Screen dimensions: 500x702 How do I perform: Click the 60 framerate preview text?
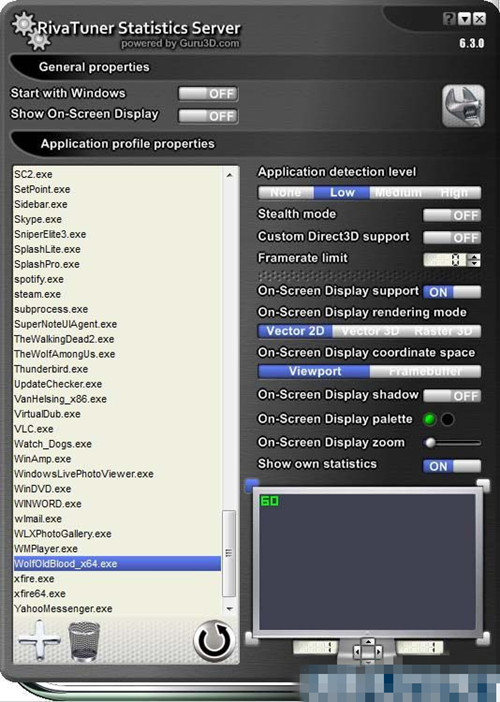point(269,501)
